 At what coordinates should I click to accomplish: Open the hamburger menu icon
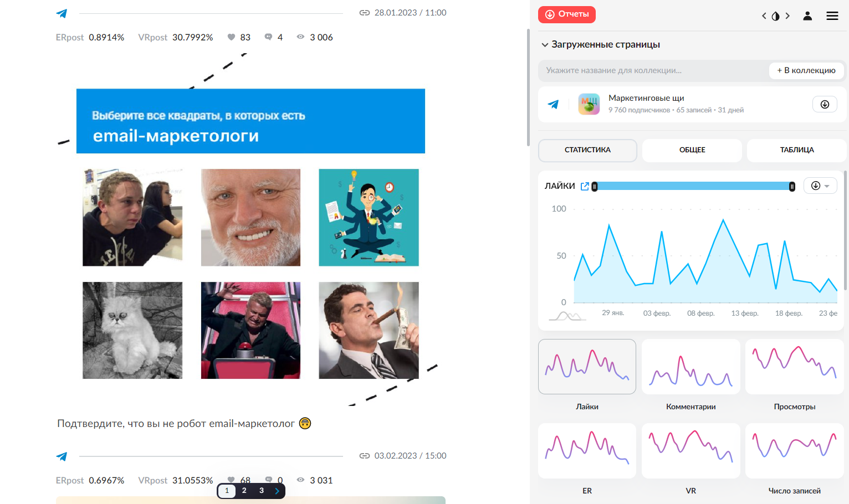(832, 16)
